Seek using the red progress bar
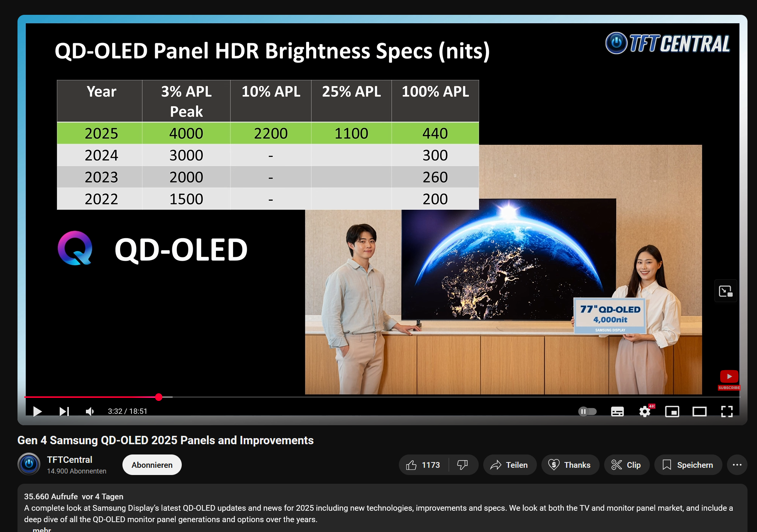 91,397
